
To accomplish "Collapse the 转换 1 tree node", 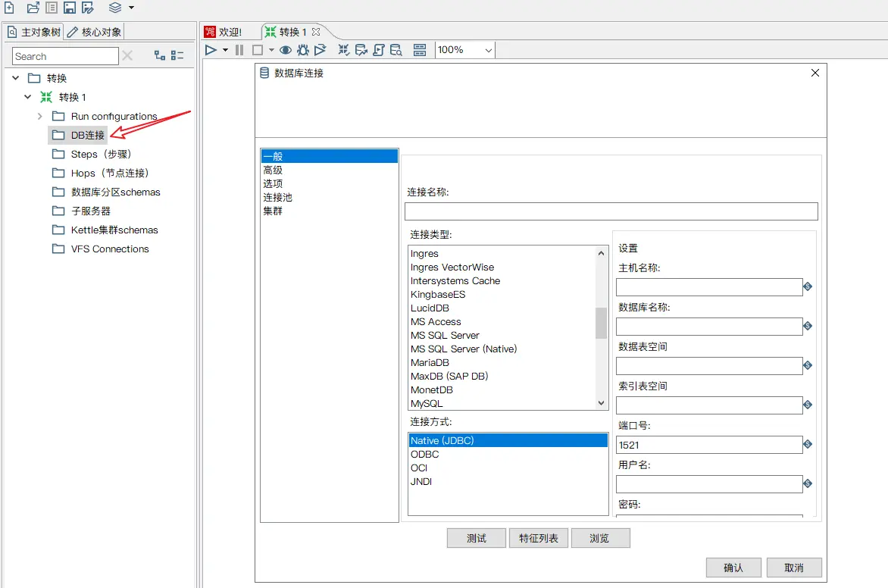I will [x=28, y=97].
